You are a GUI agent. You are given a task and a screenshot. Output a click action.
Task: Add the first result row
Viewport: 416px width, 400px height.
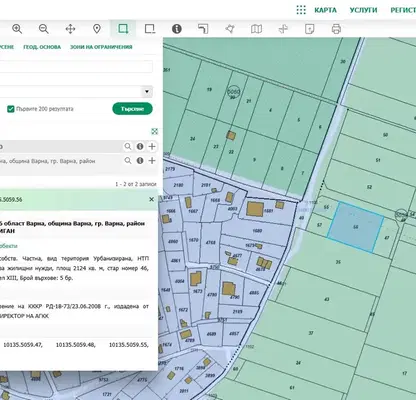152,146
